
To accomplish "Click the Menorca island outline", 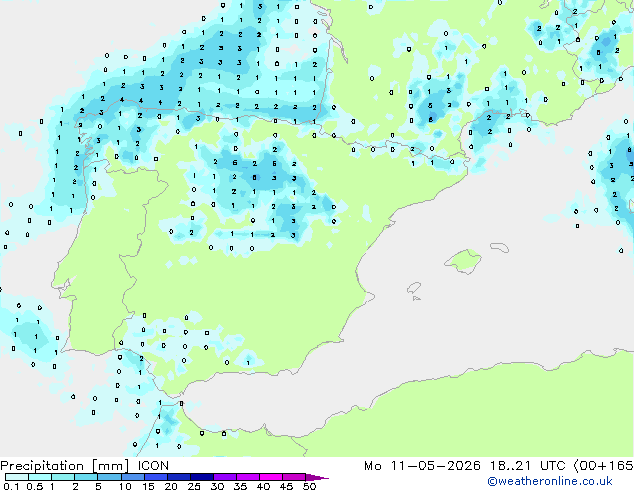I will pos(499,247).
